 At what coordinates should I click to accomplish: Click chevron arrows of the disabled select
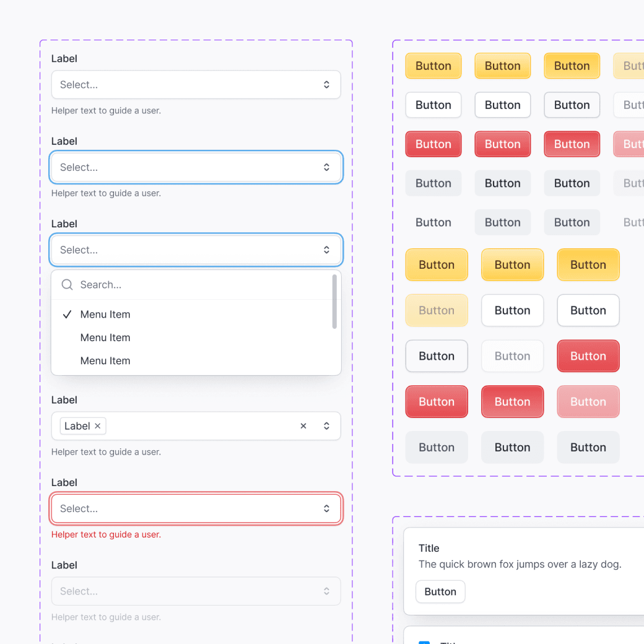coord(326,591)
